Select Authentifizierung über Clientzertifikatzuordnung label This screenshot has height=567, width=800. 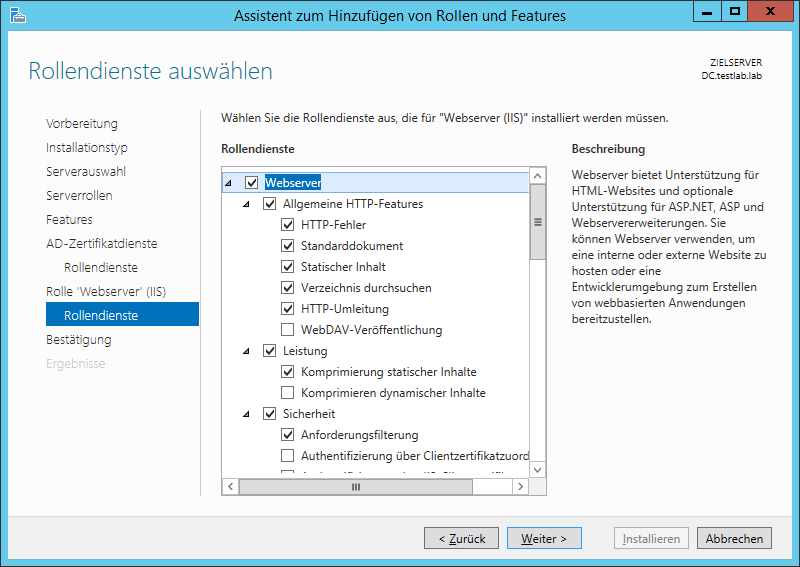click(415, 455)
